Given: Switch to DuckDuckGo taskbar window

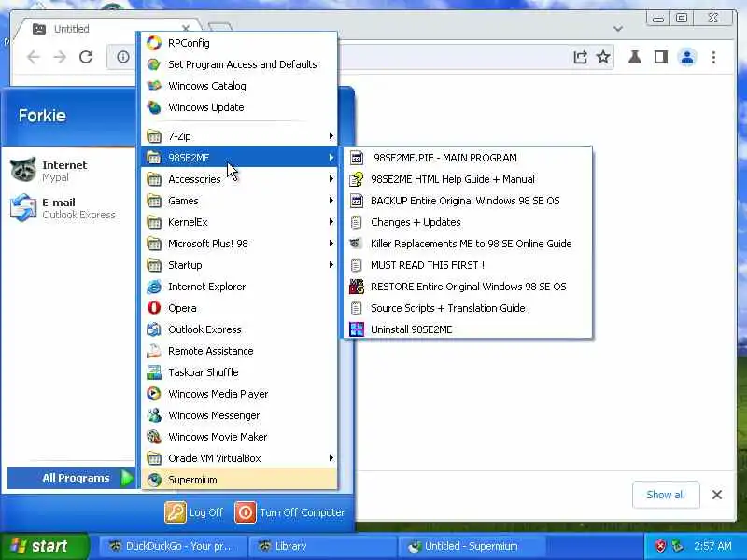Looking at the screenshot, I should [x=173, y=546].
